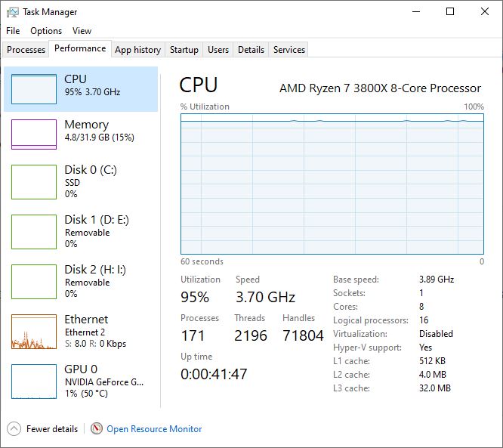Image resolution: width=503 pixels, height=448 pixels.
Task: Click the AMD Ryzen 7 3800X processor name
Action: (x=380, y=88)
